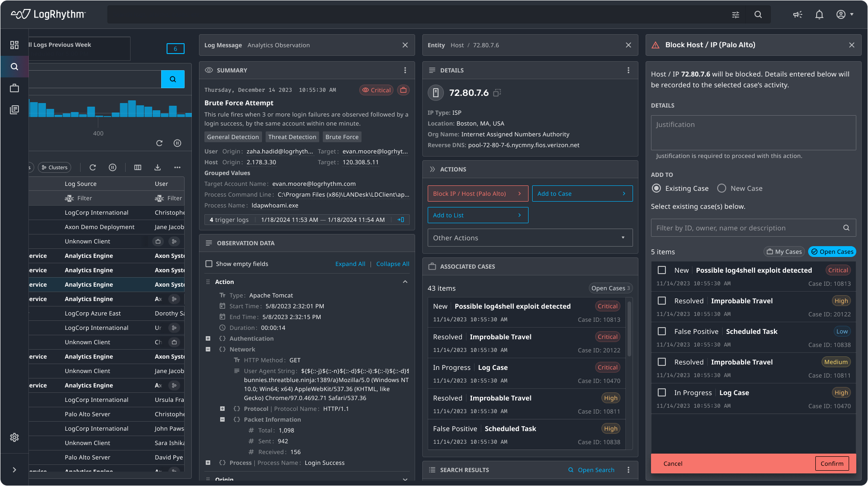
Task: Open the Other Actions dropdown
Action: click(530, 238)
